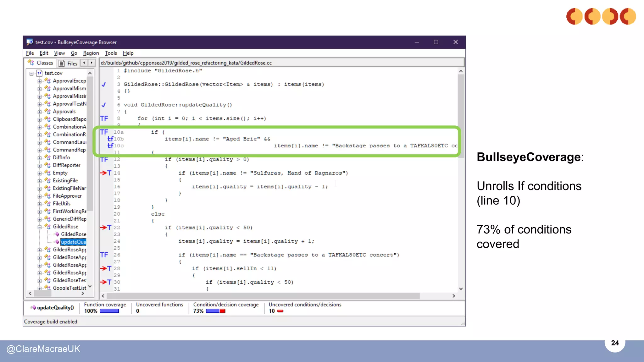Click the code pane horizontal scrollbar thumb
The image size is (644, 362).
(263, 296)
